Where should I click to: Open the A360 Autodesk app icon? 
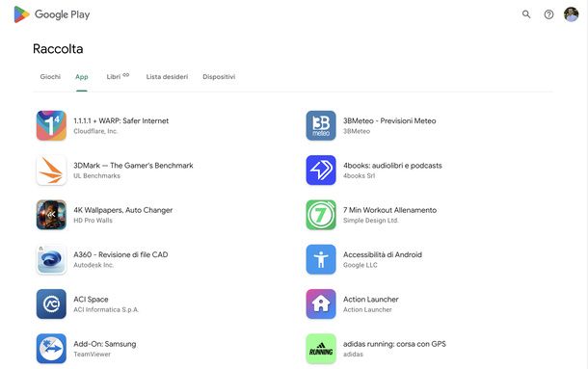(51, 259)
